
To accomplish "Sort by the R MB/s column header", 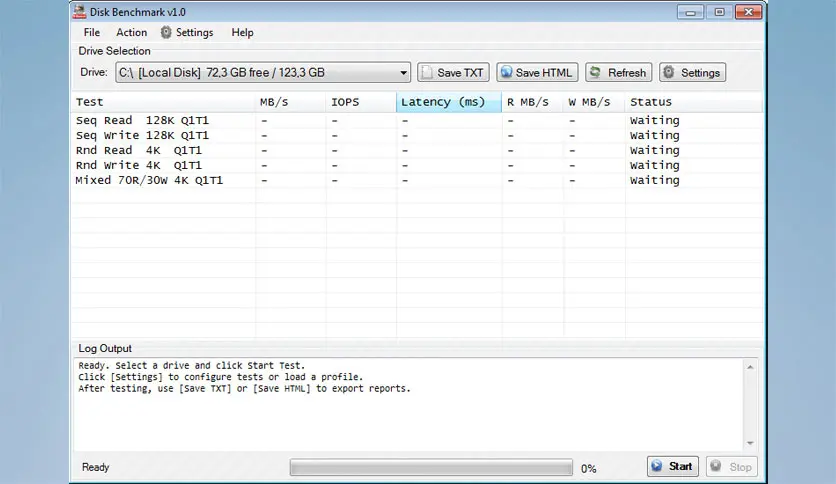I will pos(532,102).
